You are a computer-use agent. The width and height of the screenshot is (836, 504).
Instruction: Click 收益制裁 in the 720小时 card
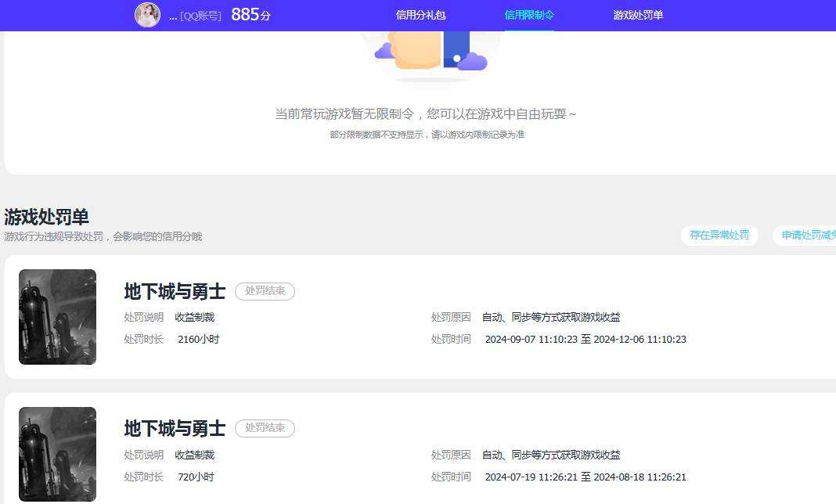(x=195, y=455)
